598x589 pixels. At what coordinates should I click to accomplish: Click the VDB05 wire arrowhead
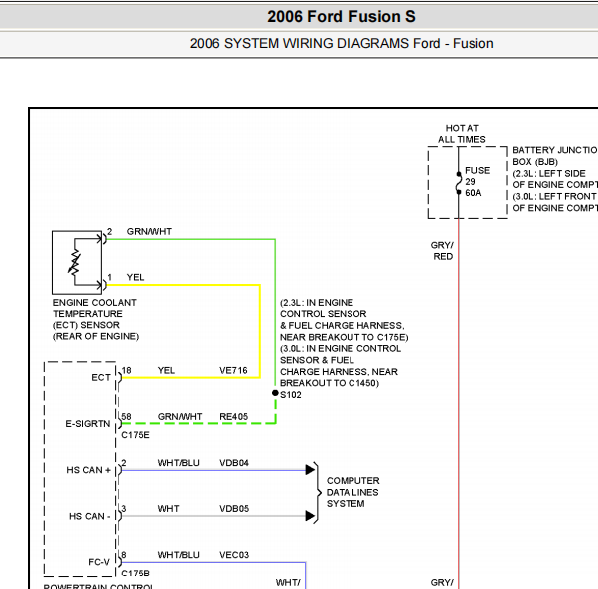pos(310,516)
